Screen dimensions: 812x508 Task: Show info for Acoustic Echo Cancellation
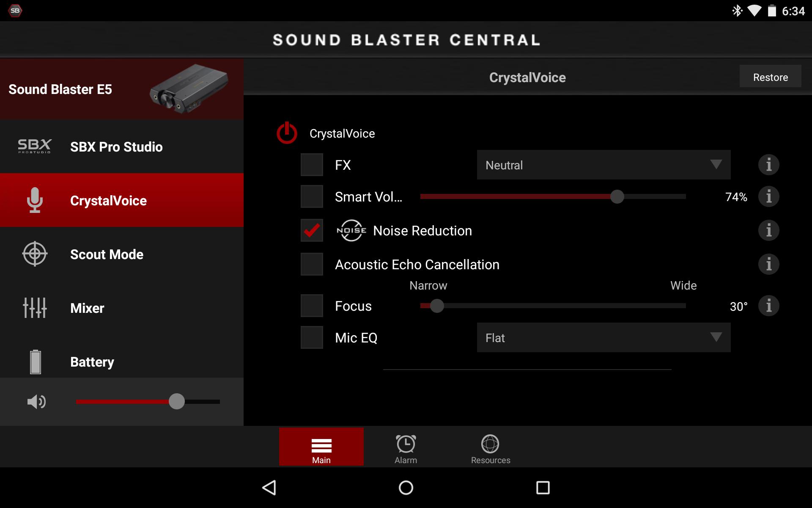[768, 264]
